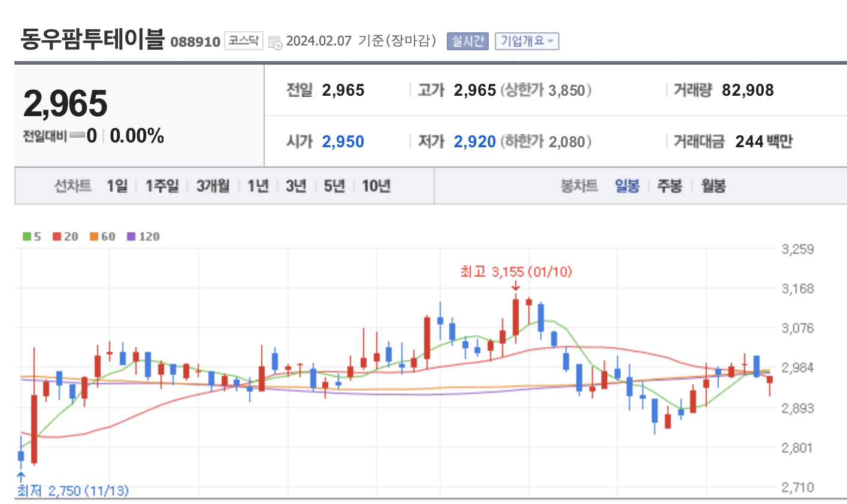Click the 3,259 y-axis label

point(798,249)
